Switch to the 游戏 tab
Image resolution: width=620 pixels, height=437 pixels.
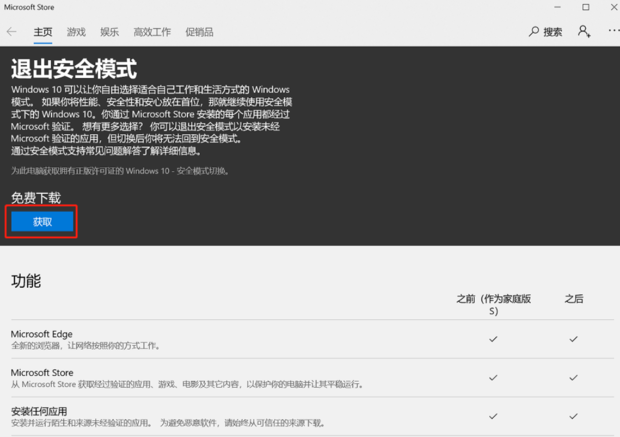(76, 32)
